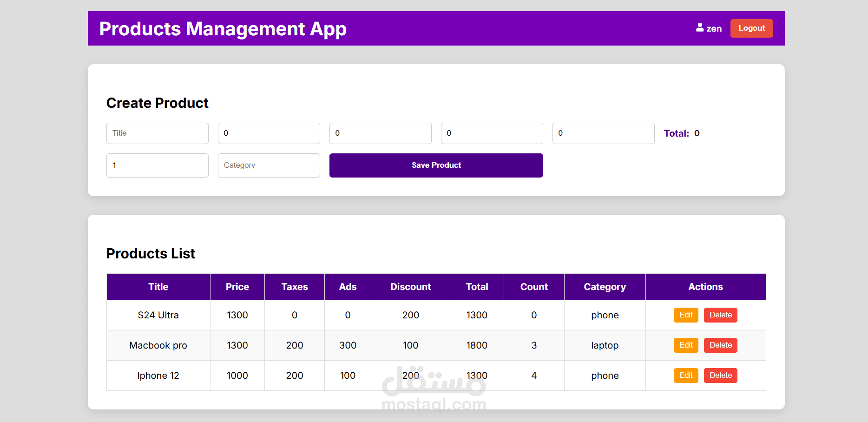Viewport: 868px width, 422px height.
Task: Click the Logout button
Action: coord(751,28)
